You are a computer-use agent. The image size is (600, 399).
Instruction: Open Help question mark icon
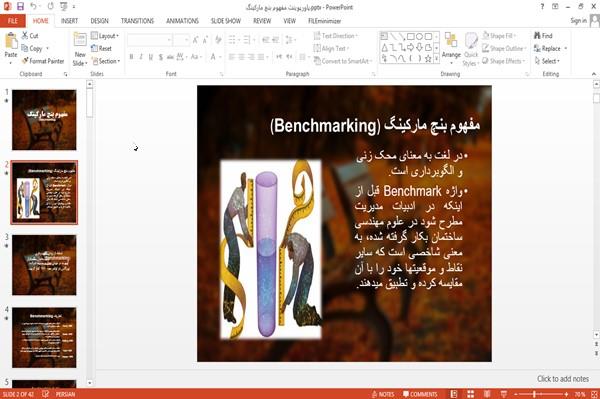coord(542,7)
